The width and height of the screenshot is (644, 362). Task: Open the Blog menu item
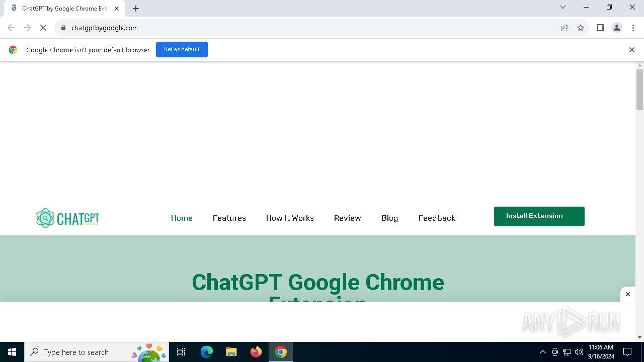coord(389,218)
